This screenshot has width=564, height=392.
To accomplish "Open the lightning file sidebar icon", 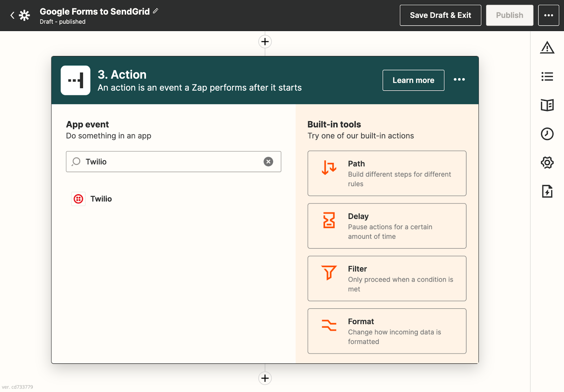I will pos(547,191).
